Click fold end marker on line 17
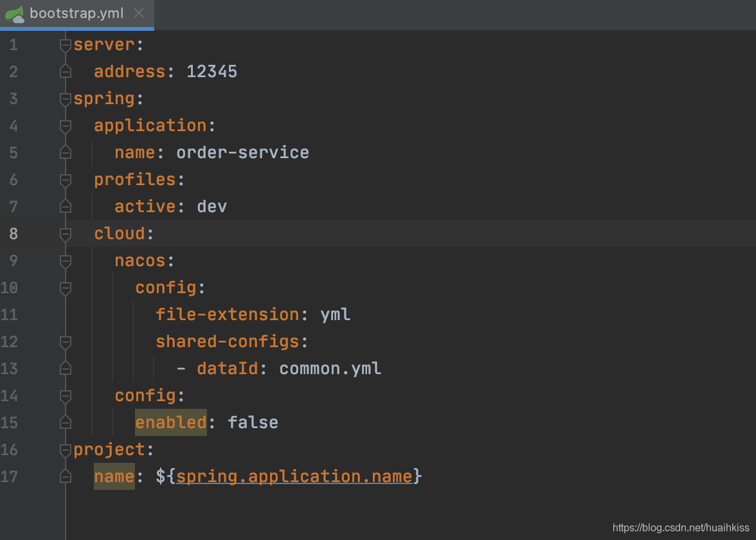The image size is (756, 540). point(66,477)
